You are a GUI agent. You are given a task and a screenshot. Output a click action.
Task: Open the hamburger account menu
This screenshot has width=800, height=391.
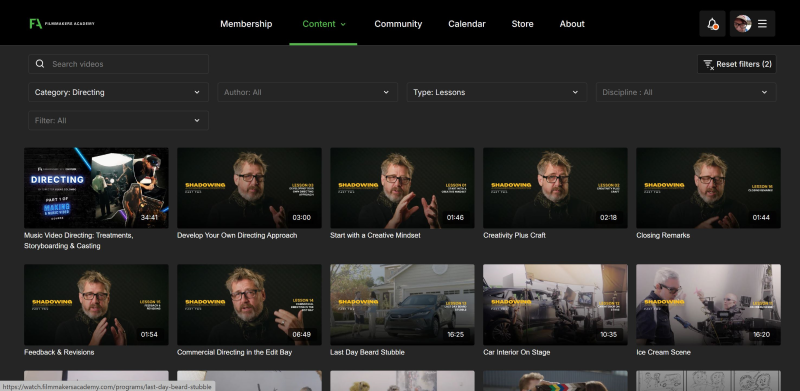click(762, 23)
